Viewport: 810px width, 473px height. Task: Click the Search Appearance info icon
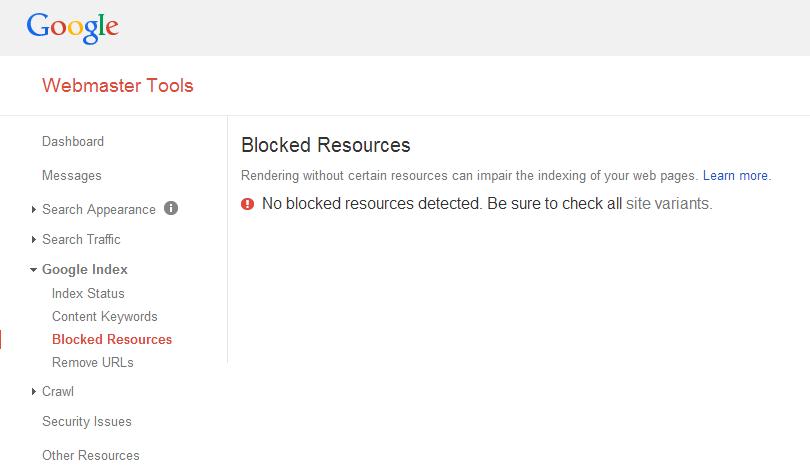tap(171, 208)
